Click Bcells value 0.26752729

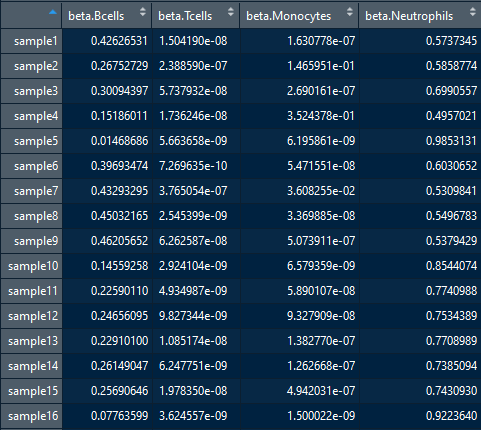tap(119, 66)
